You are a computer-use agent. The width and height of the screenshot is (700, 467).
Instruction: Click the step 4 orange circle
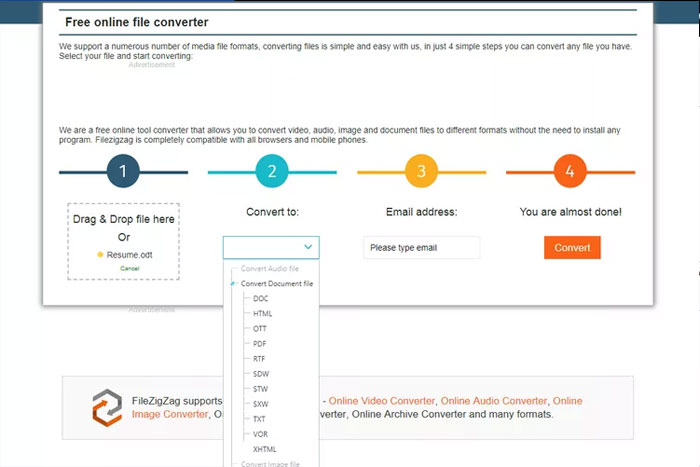click(x=570, y=172)
